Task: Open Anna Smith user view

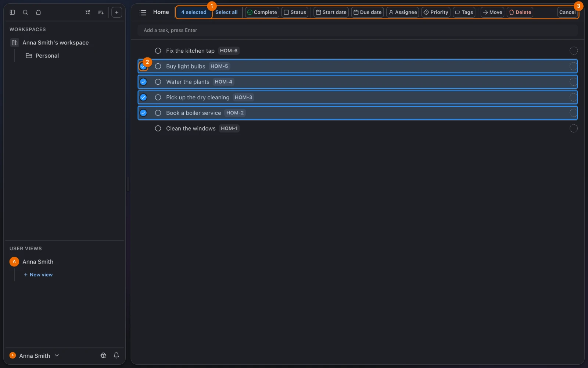Action: 37,262
